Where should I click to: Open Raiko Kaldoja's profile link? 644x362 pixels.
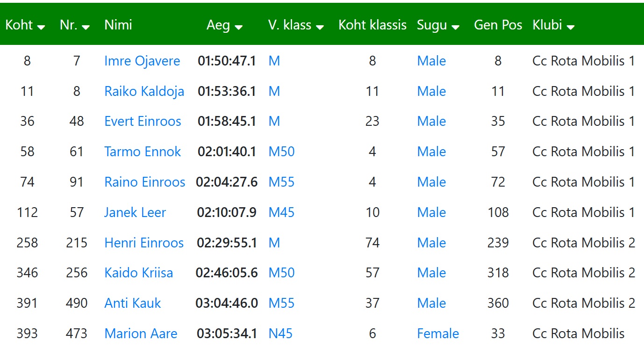pyautogui.click(x=144, y=91)
